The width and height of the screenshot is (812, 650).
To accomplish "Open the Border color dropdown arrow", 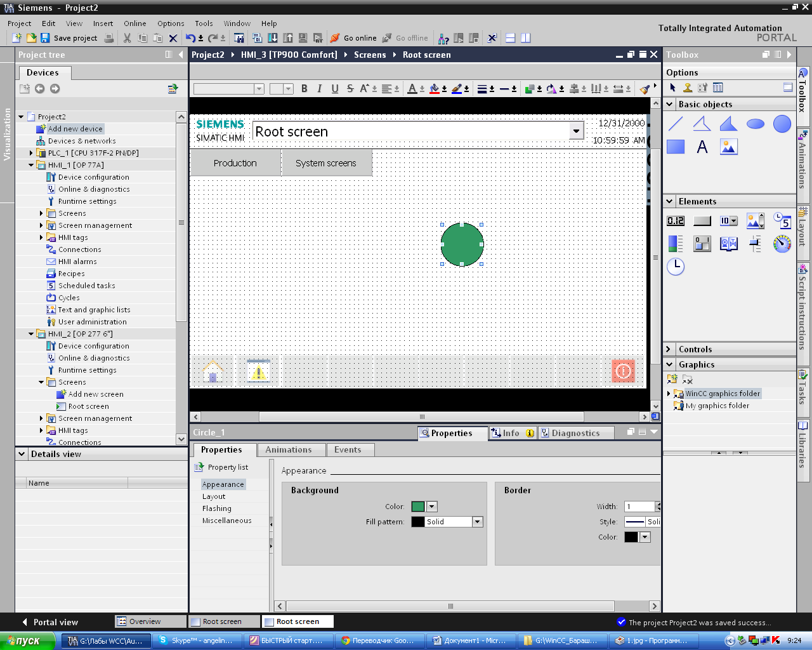I will pos(645,537).
